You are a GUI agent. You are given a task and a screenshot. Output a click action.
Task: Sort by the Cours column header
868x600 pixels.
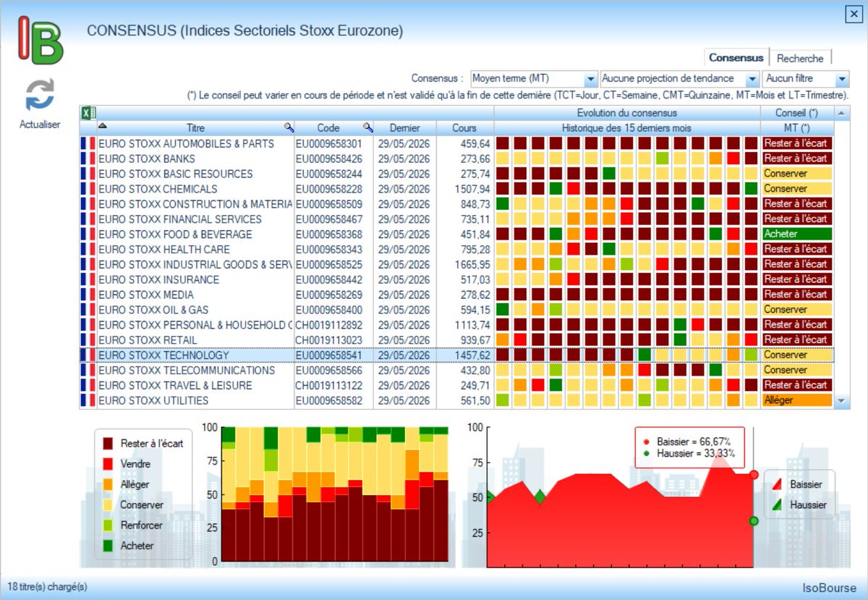coord(464,128)
